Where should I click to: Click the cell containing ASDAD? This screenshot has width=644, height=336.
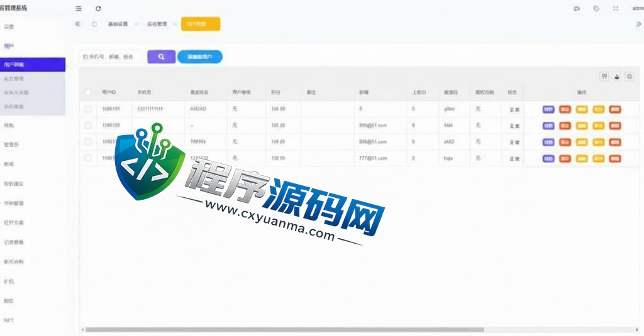click(x=198, y=109)
